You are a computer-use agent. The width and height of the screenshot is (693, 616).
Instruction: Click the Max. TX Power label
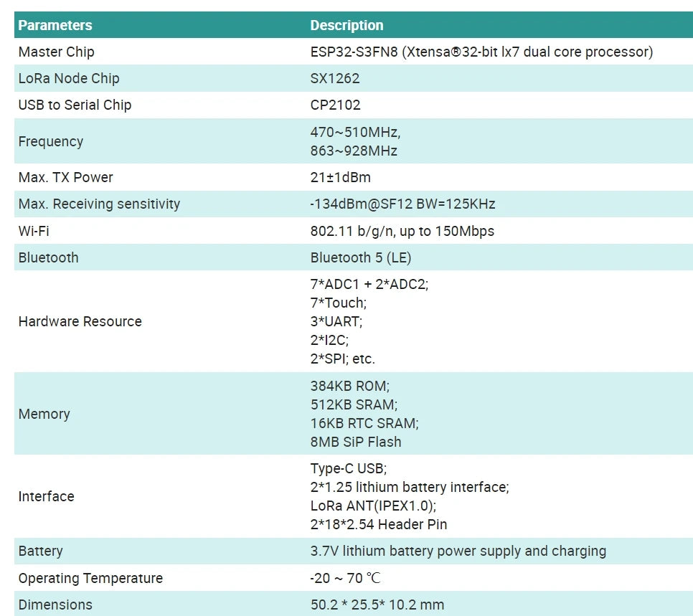point(65,177)
